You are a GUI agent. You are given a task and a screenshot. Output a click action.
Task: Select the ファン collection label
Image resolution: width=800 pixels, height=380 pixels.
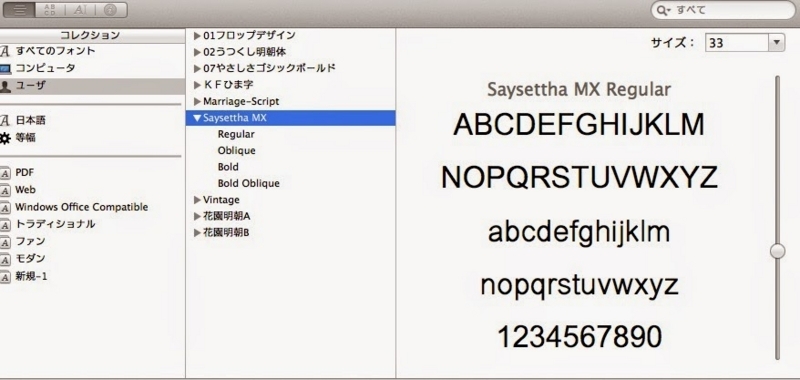pyautogui.click(x=30, y=241)
